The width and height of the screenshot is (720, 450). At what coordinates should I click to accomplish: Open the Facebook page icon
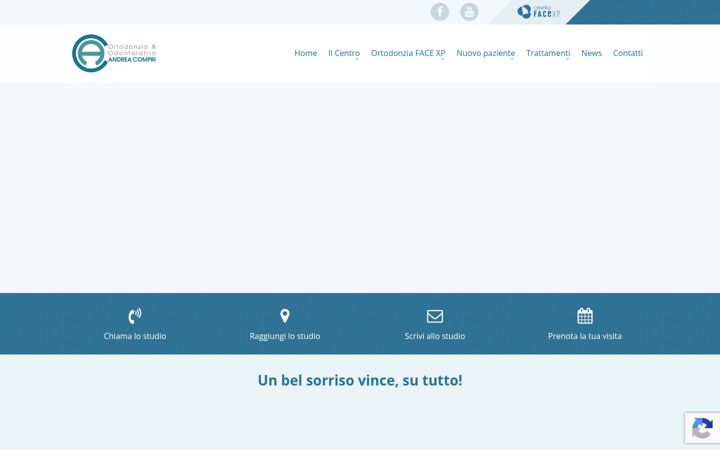pos(439,12)
